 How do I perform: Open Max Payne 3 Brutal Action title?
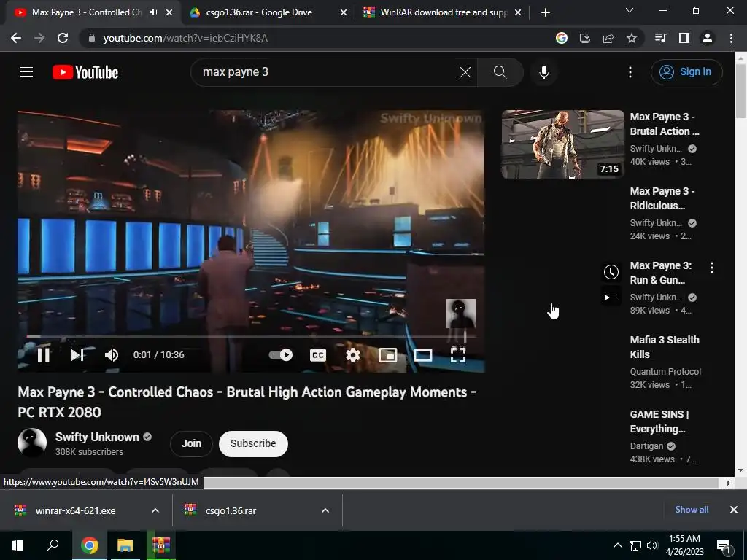[x=664, y=124]
